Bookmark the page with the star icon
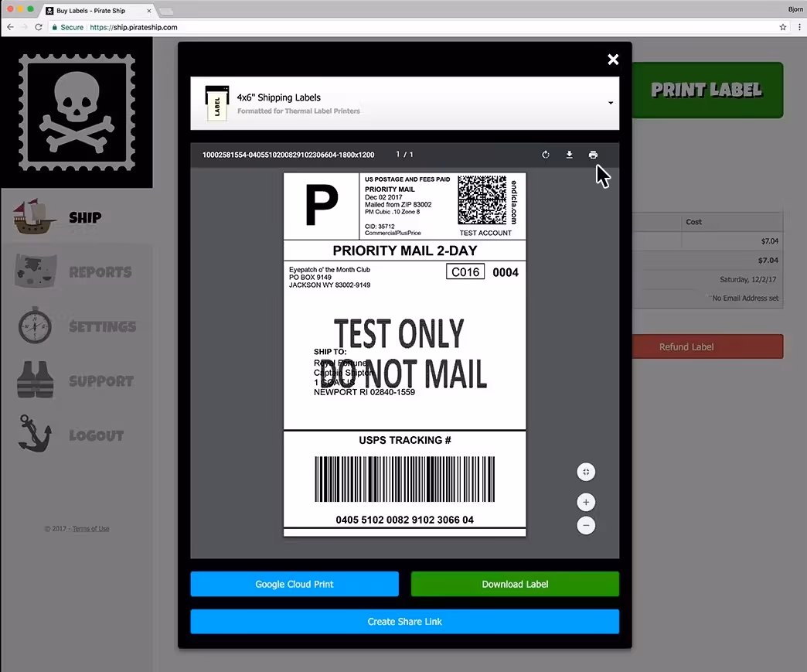 [783, 27]
